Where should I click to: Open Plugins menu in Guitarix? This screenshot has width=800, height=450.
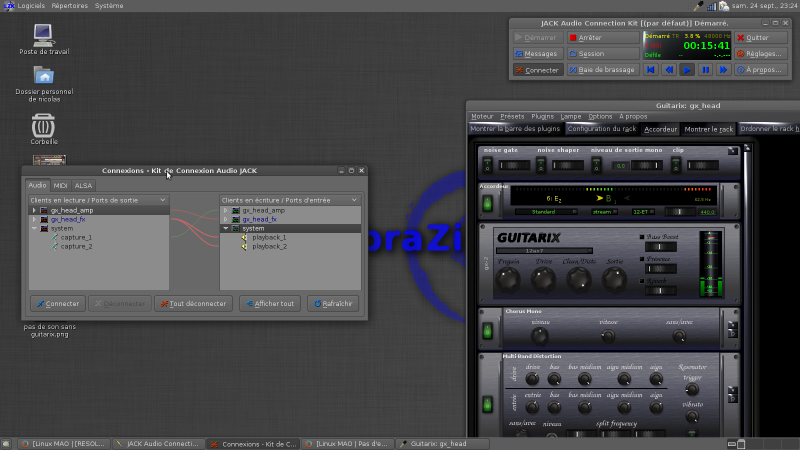coord(542,116)
